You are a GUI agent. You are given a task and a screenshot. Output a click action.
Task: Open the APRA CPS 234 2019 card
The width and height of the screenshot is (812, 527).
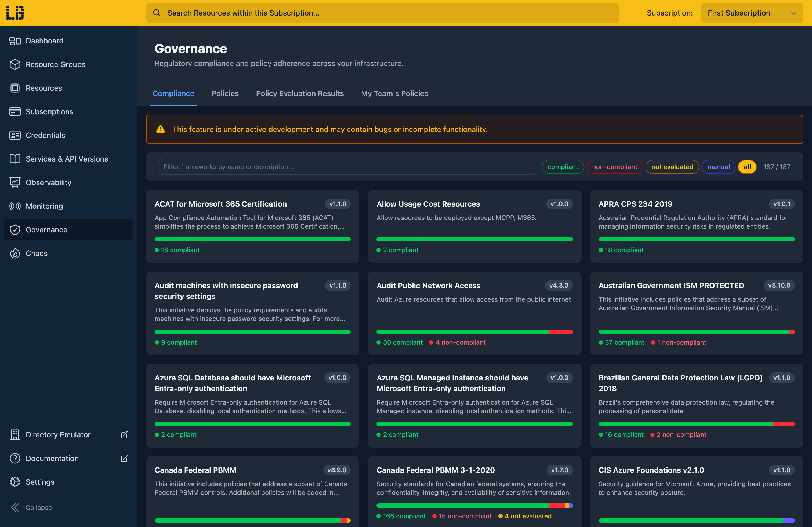(696, 226)
